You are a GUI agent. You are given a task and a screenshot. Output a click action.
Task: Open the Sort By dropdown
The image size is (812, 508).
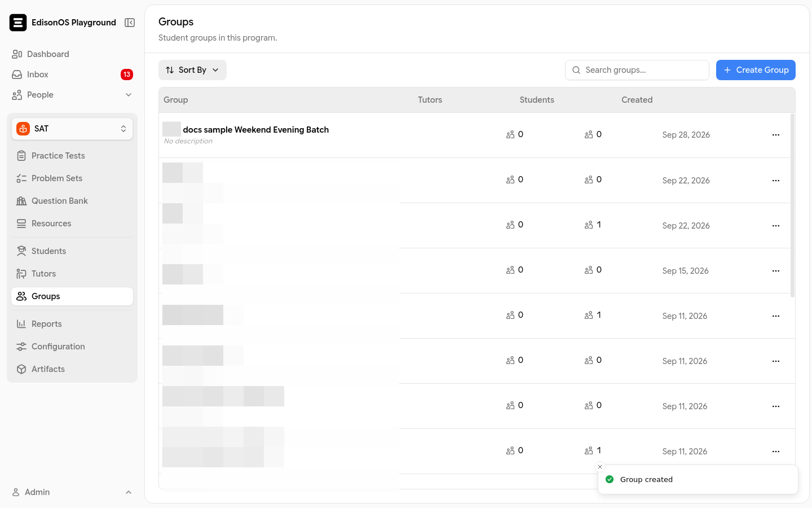(x=192, y=70)
